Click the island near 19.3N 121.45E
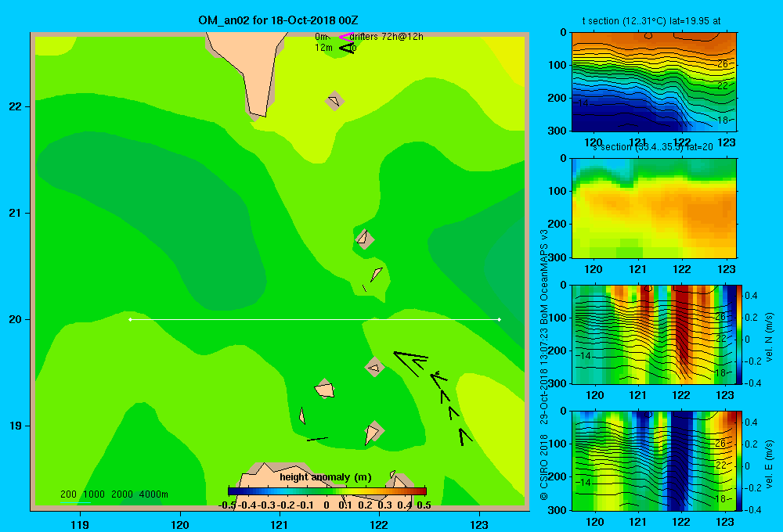Image resolution: width=783 pixels, height=532 pixels. point(325,389)
